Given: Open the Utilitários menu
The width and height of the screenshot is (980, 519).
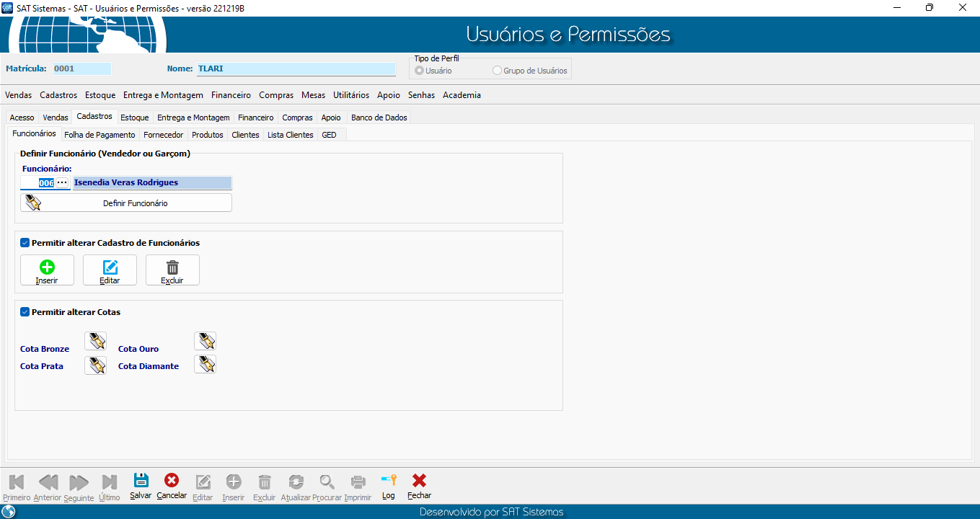Looking at the screenshot, I should (x=350, y=95).
